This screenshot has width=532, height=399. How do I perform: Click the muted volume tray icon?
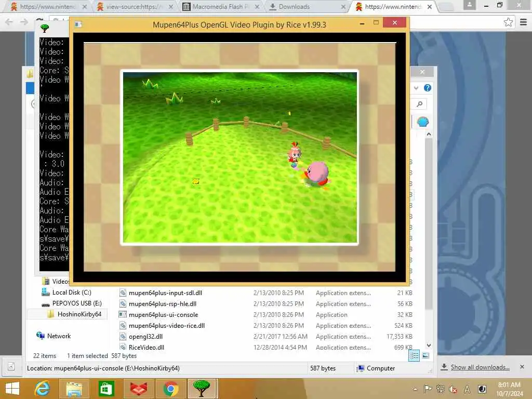point(453,389)
